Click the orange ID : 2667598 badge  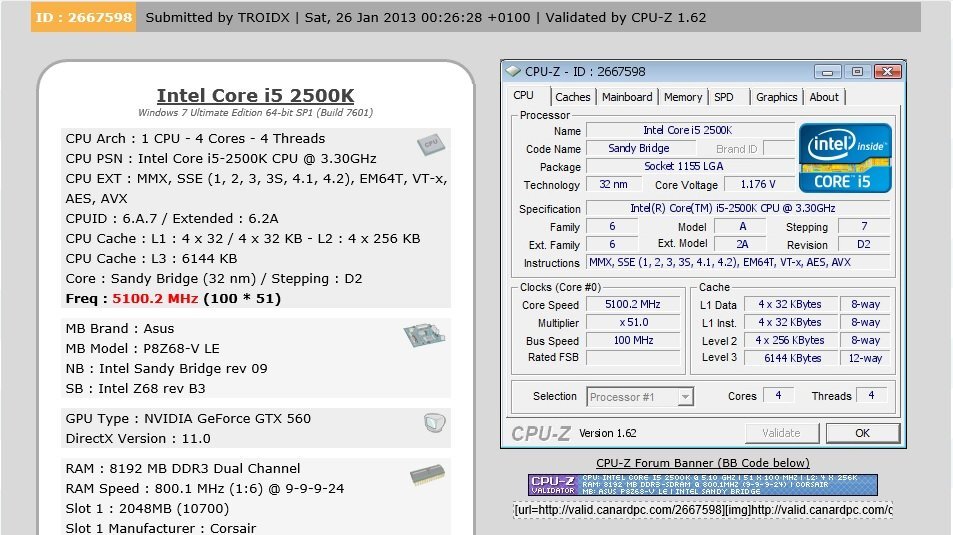(84, 17)
